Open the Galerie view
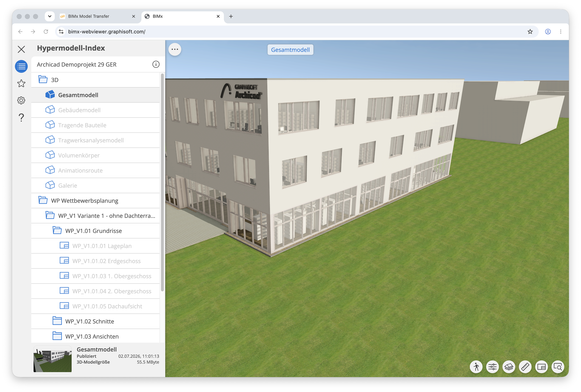Viewport: 581px width, 392px height. [95, 186]
